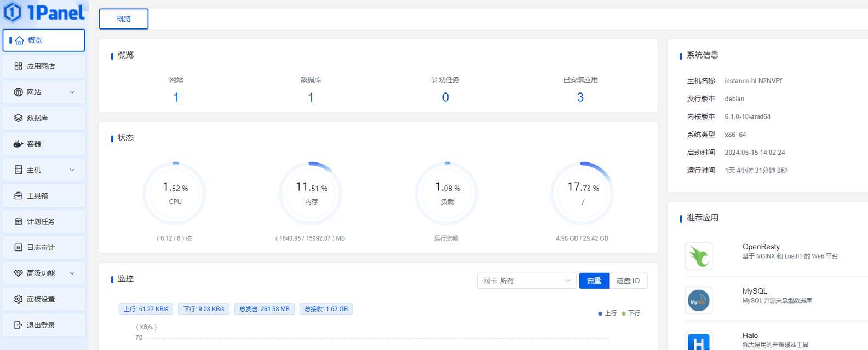Viewport: 868px width, 350px height.
Task: Click hostname instance-hLN2NVPf
Action: (753, 81)
